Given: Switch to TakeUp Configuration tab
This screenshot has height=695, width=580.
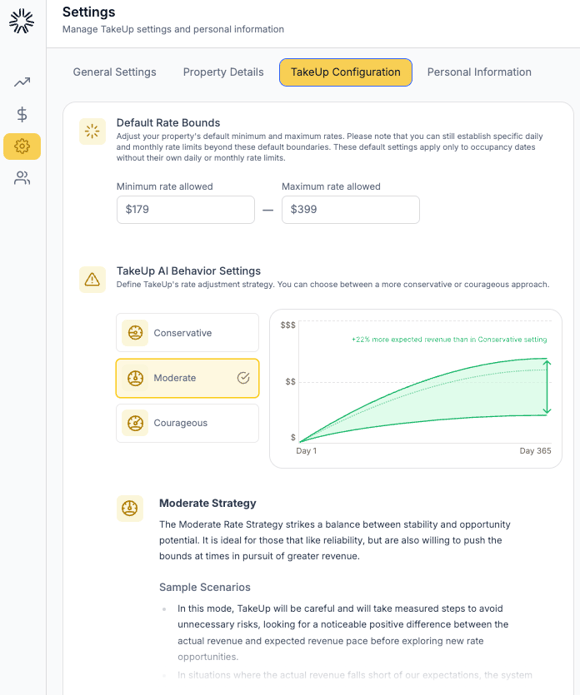Looking at the screenshot, I should pyautogui.click(x=346, y=72).
